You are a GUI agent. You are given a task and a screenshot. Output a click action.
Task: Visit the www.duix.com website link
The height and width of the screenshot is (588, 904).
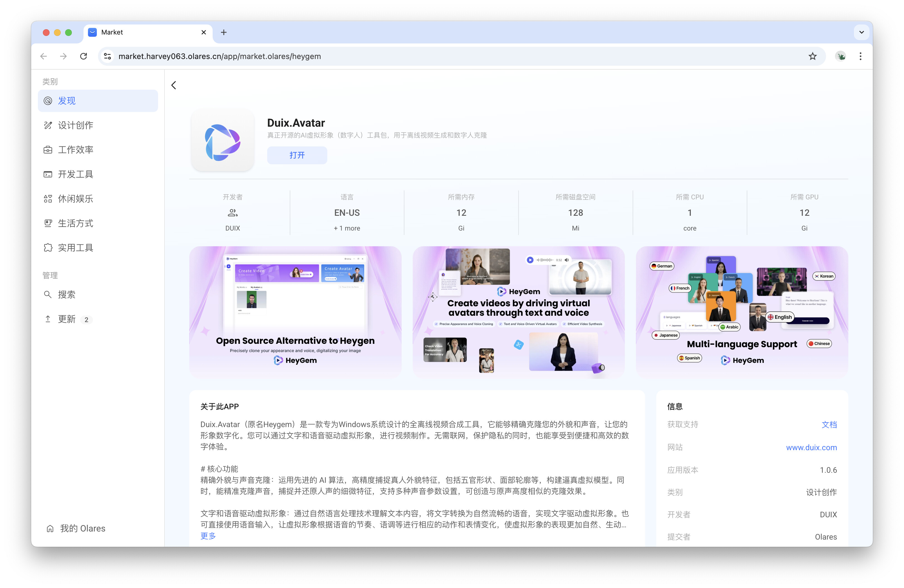(811, 447)
